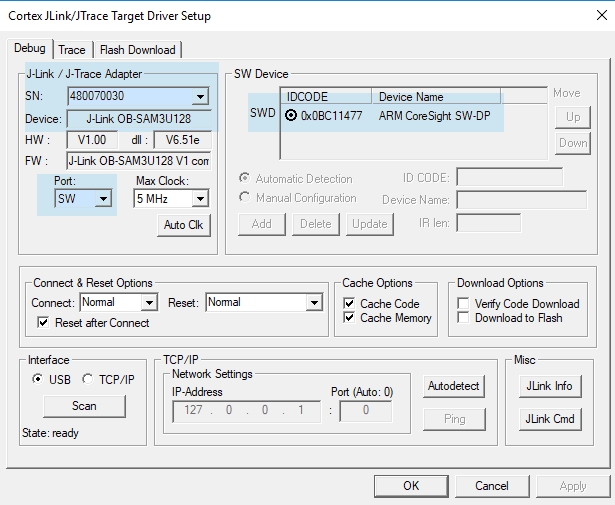Screen dimensions: 615x505
Task: Open JLink Info
Action: (x=550, y=386)
